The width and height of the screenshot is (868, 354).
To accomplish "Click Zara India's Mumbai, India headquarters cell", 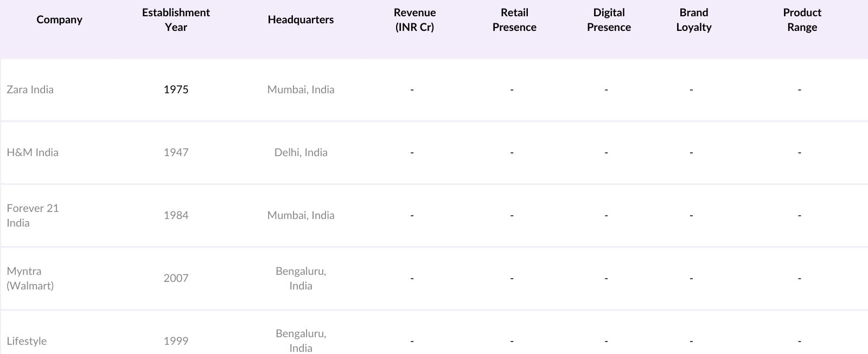I will (301, 89).
